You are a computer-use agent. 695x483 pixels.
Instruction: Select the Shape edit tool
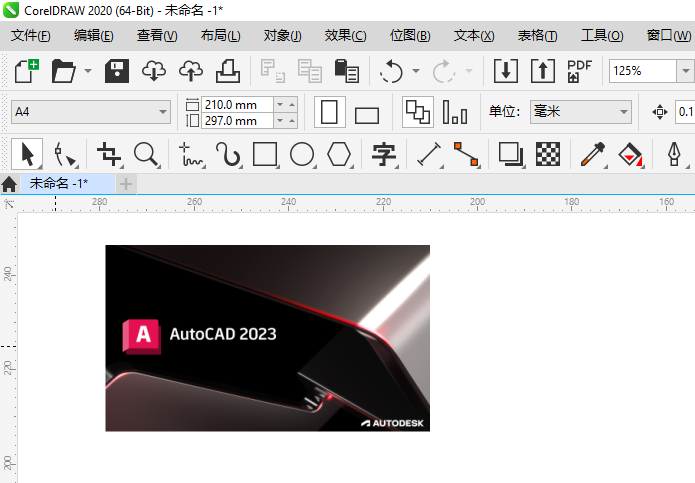pyautogui.click(x=65, y=154)
